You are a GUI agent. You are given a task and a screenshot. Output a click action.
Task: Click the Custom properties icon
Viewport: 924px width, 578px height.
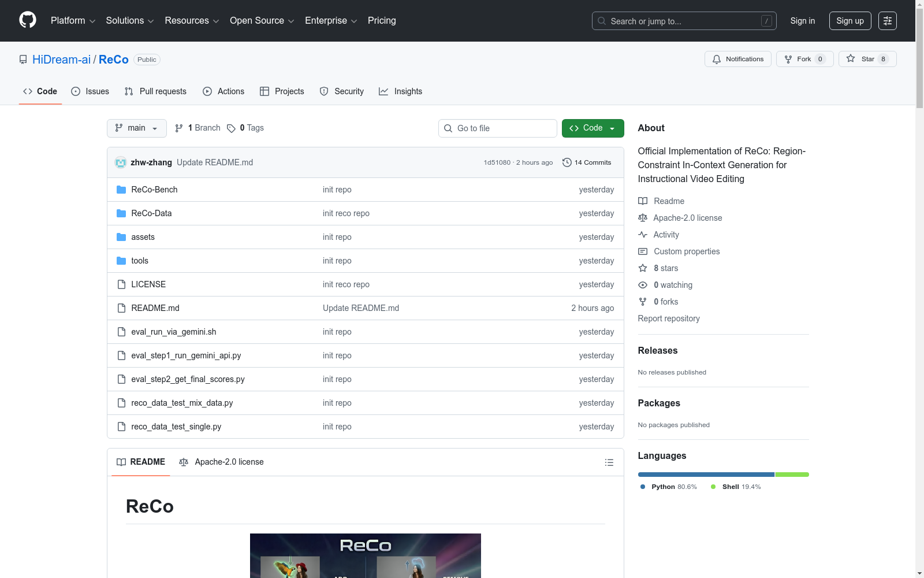click(643, 251)
